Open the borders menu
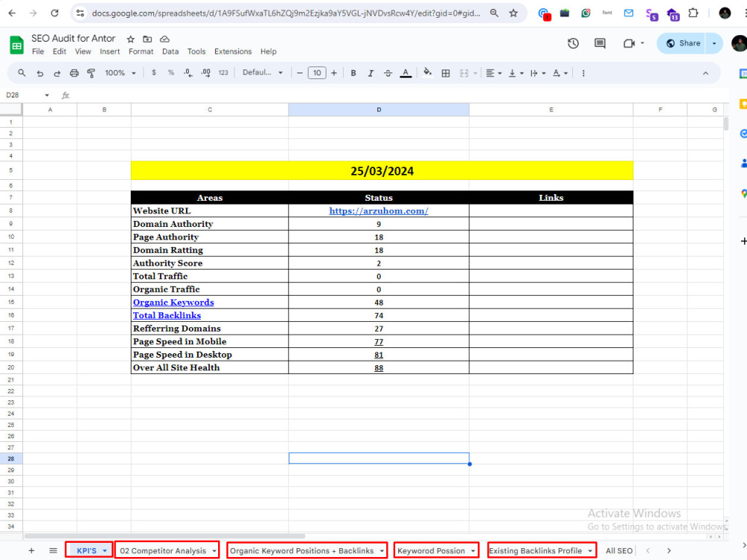 tap(445, 73)
